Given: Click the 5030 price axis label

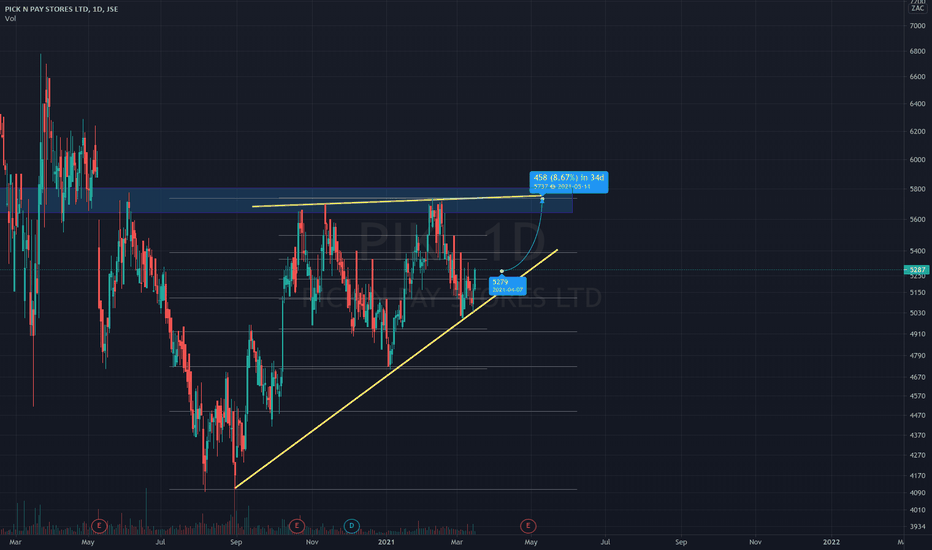Looking at the screenshot, I should [x=917, y=313].
